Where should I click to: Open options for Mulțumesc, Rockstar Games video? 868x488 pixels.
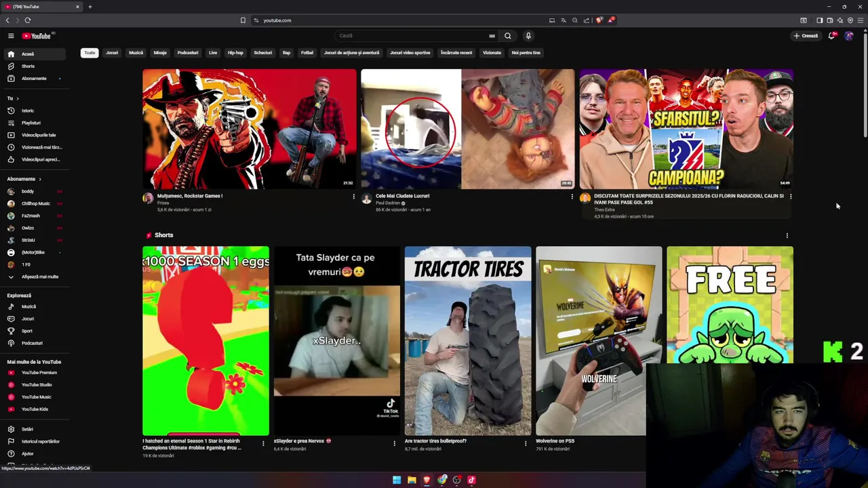[x=353, y=197]
